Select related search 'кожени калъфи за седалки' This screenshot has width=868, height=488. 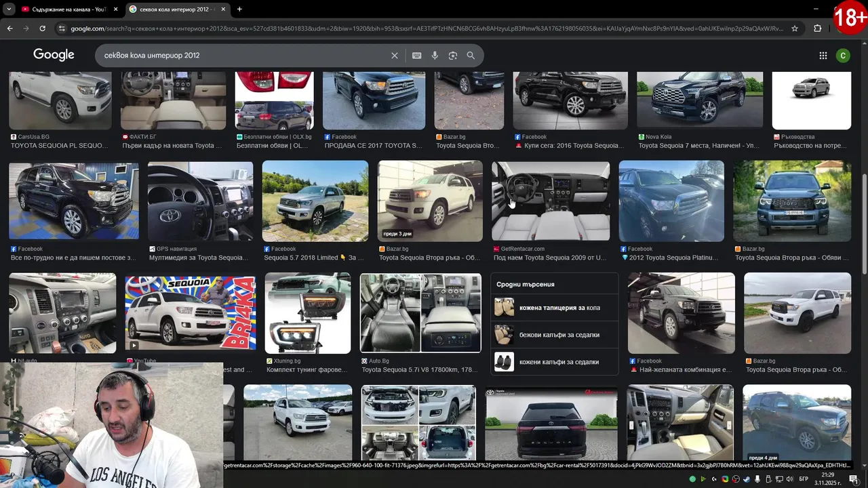coord(555,362)
